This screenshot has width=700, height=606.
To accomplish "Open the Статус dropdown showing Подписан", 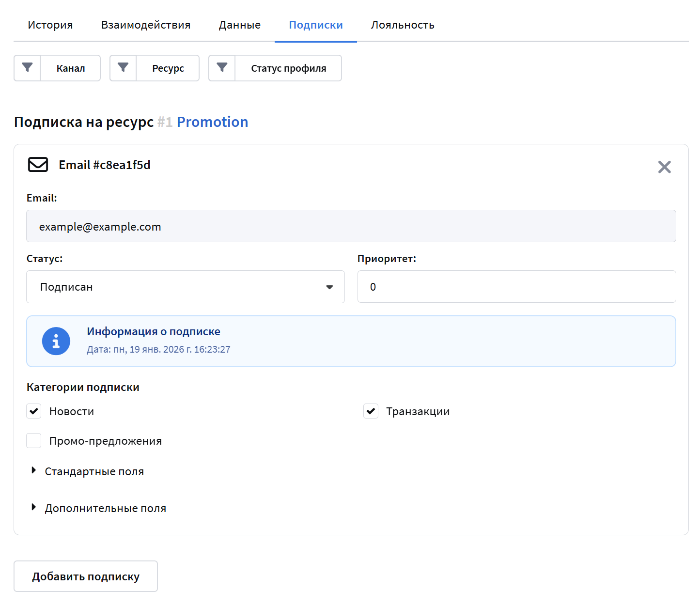I will 186,287.
